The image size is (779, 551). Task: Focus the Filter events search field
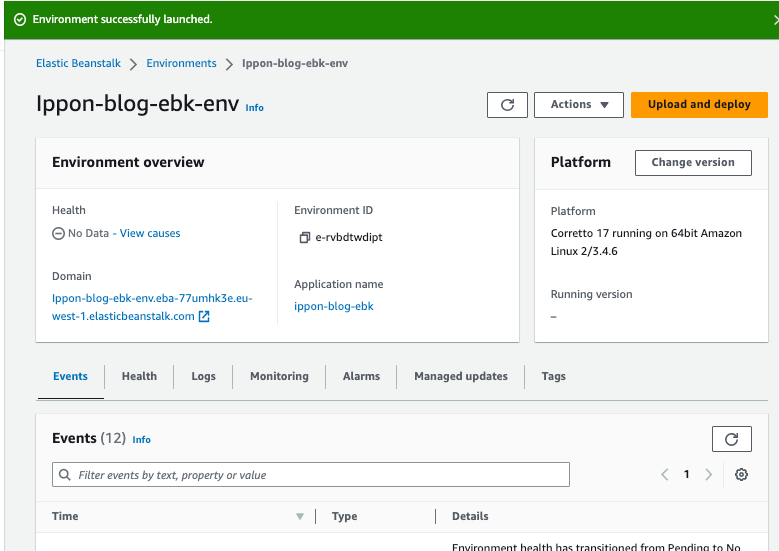pyautogui.click(x=310, y=475)
